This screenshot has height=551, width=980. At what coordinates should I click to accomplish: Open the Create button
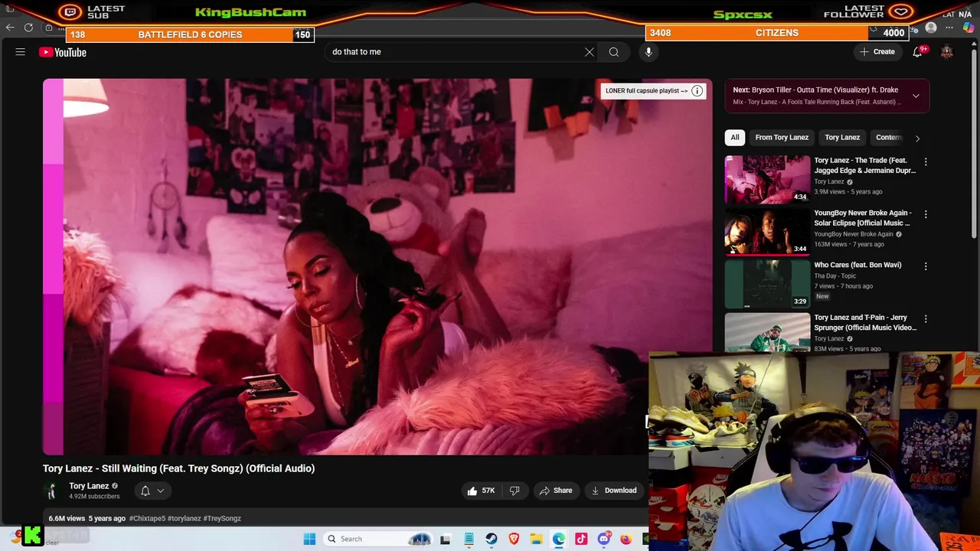pos(877,52)
